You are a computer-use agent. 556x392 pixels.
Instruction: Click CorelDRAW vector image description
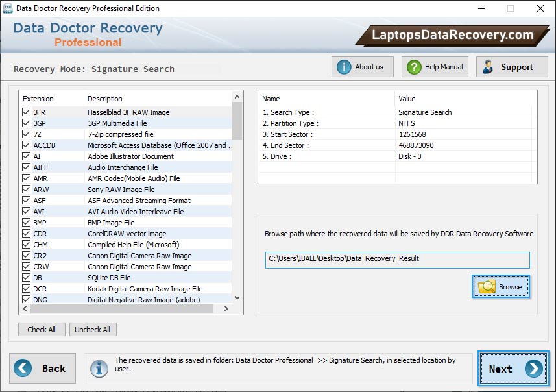pos(127,234)
